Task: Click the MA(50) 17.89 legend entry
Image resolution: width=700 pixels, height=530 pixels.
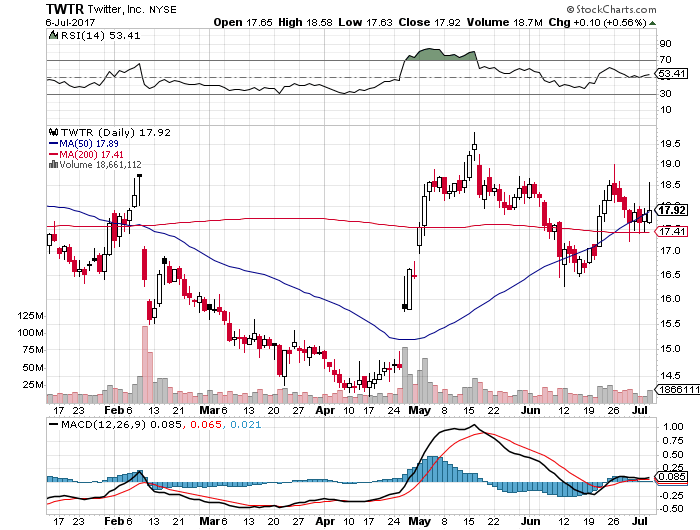Action: tap(83, 143)
